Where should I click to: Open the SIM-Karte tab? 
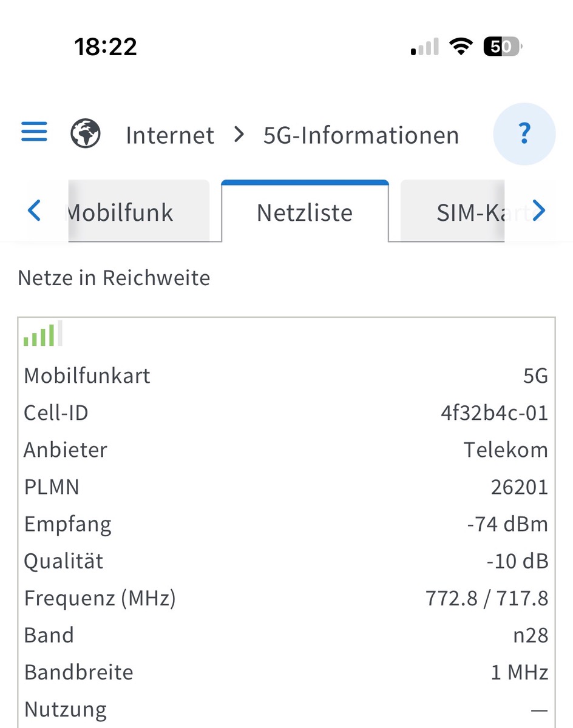pyautogui.click(x=452, y=211)
